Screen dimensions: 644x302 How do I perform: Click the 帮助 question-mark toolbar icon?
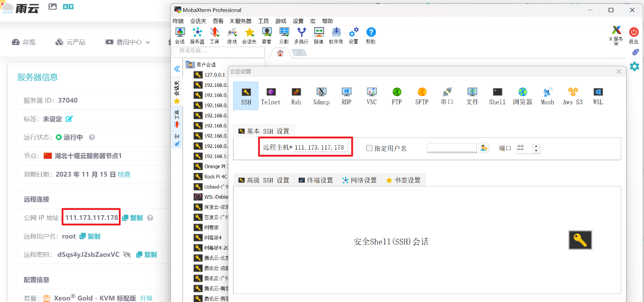371,35
